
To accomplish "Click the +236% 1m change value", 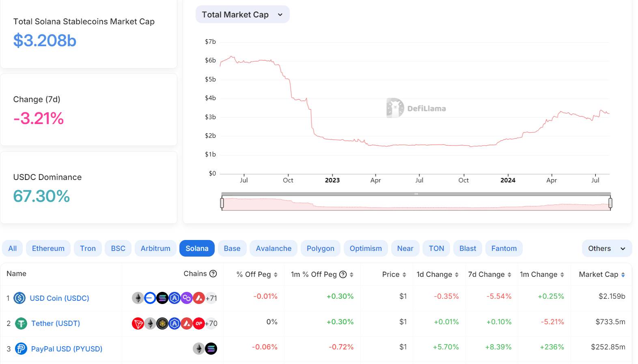I will 552,347.
